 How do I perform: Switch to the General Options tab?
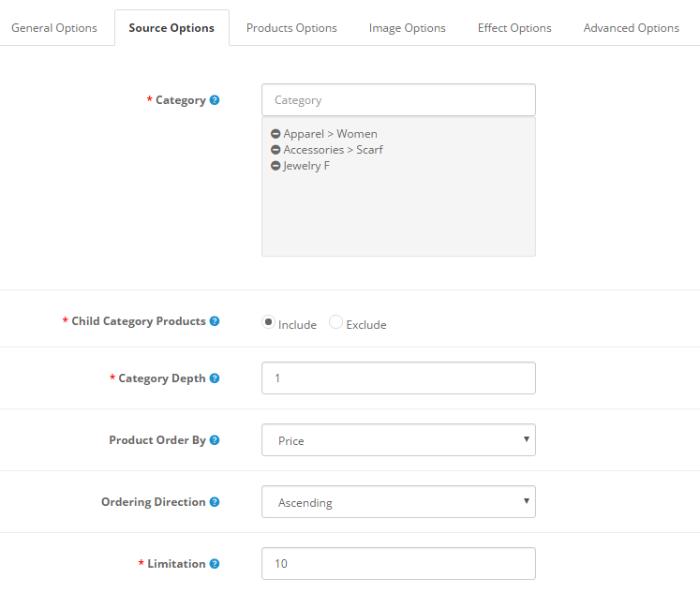(x=54, y=28)
